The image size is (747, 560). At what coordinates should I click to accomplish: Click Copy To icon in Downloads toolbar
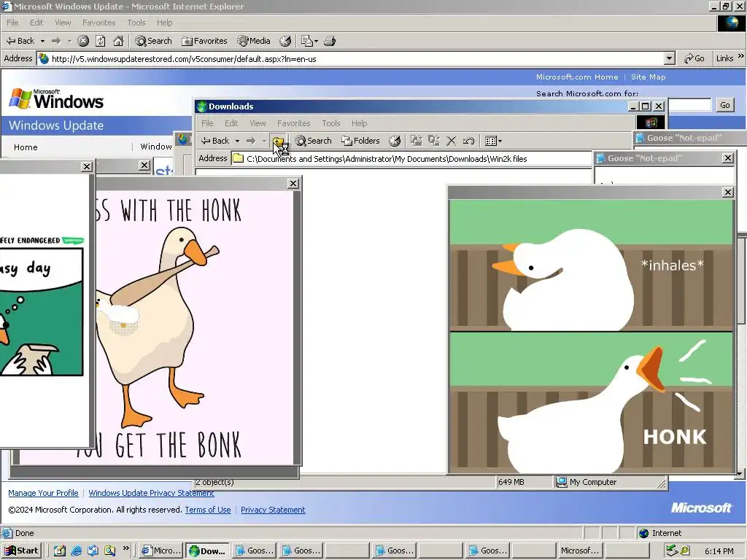434,141
